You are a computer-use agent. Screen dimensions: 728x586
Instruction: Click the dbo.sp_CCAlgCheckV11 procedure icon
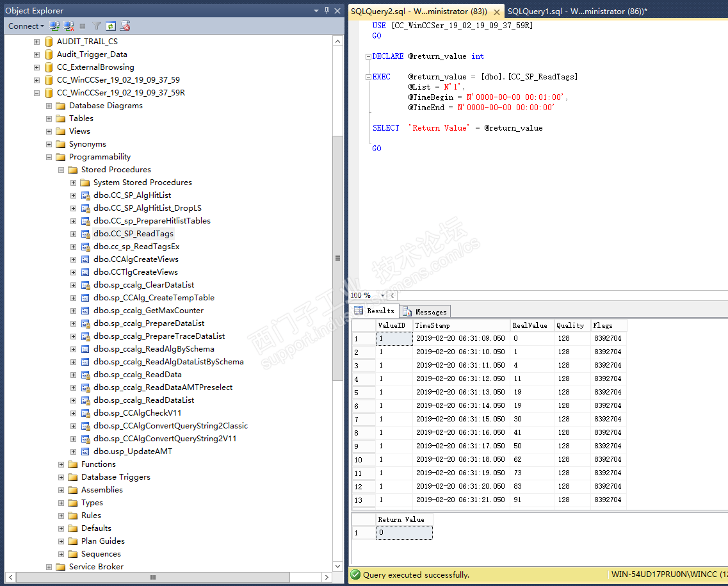coord(85,413)
